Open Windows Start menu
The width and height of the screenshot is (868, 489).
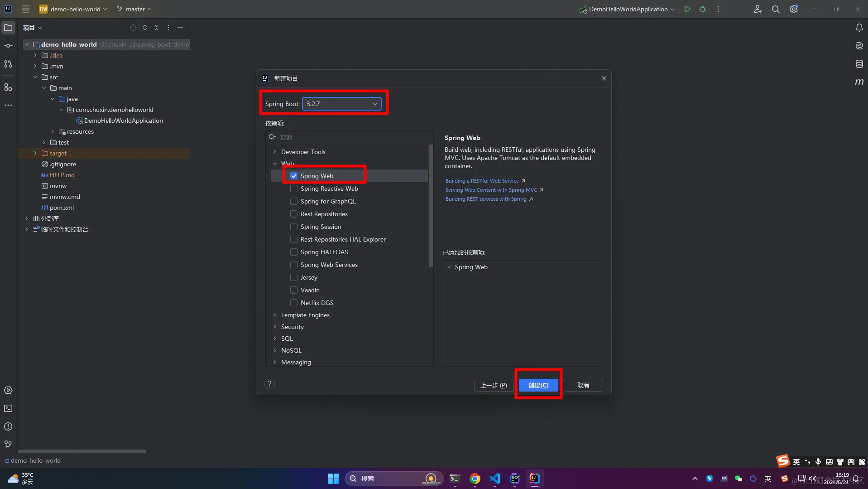pyautogui.click(x=333, y=479)
